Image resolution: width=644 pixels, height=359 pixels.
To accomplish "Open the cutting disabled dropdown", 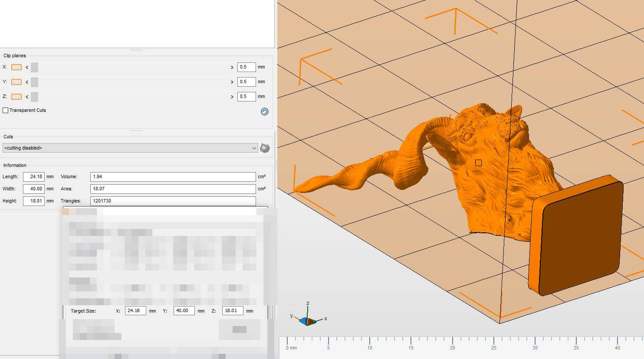I will pos(130,148).
